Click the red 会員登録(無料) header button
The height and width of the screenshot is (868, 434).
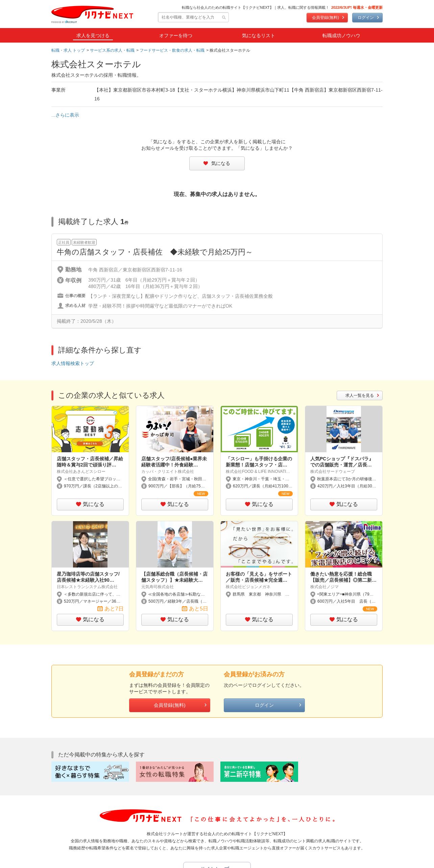click(327, 18)
